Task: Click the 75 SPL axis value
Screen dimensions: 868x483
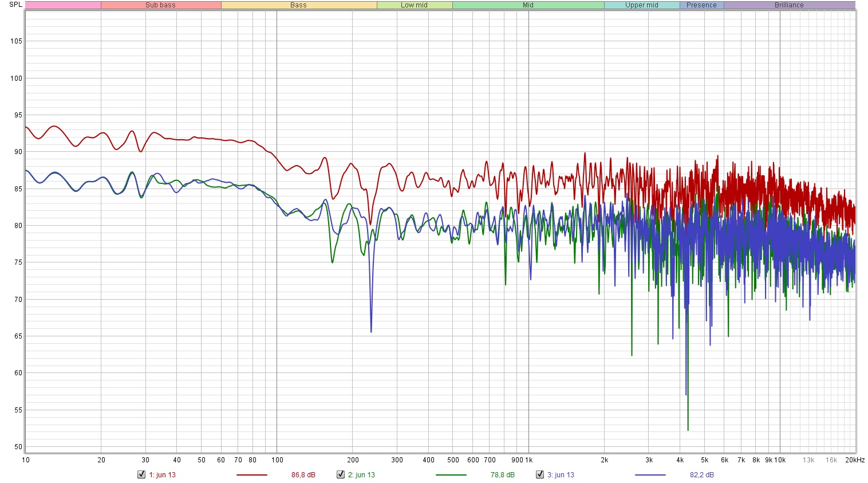Action: click(18, 262)
